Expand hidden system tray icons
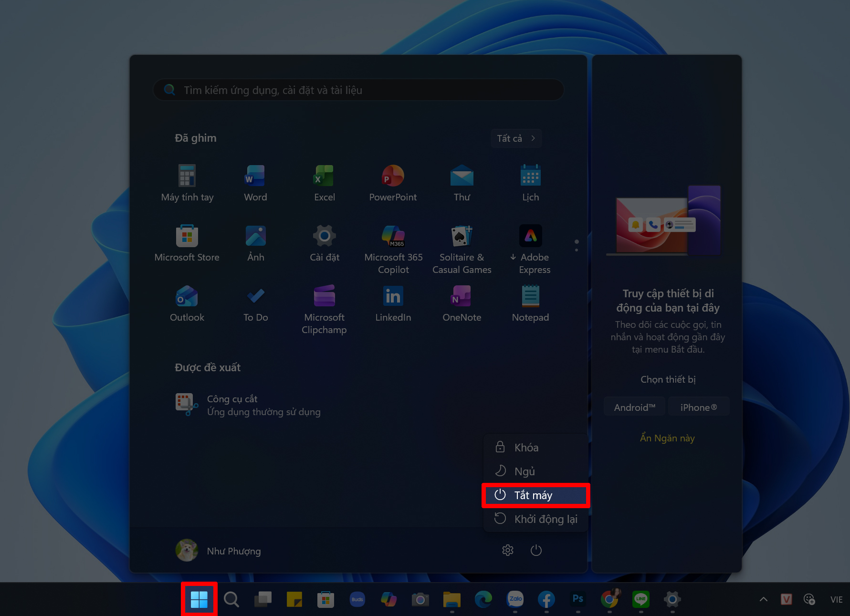850x616 pixels. pos(763,599)
